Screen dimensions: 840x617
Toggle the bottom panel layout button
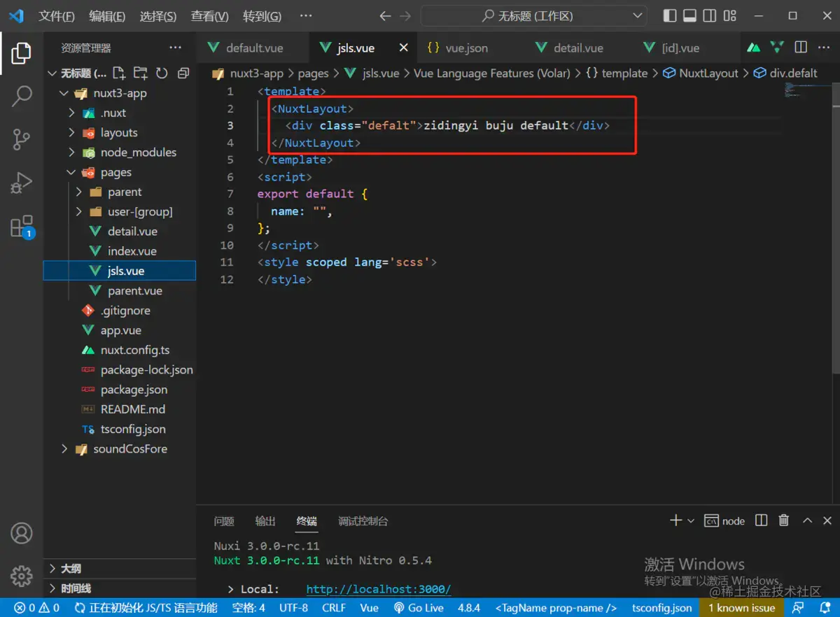[689, 15]
